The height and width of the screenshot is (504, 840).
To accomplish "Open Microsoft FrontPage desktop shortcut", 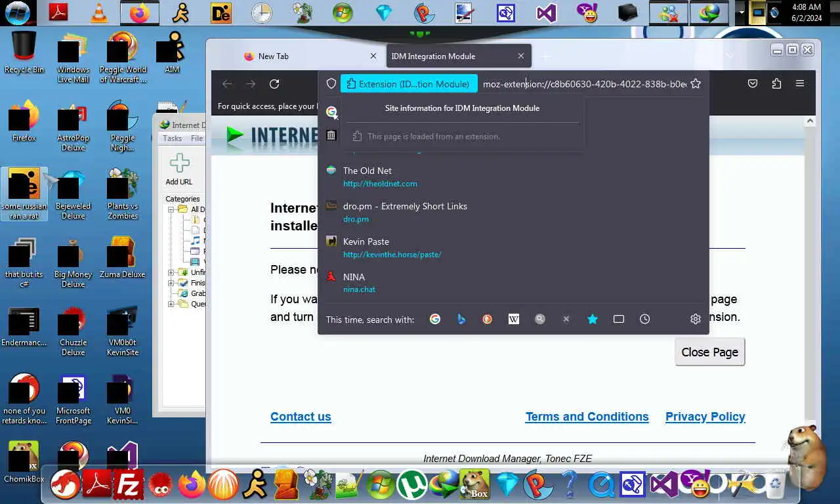I will 73,398.
